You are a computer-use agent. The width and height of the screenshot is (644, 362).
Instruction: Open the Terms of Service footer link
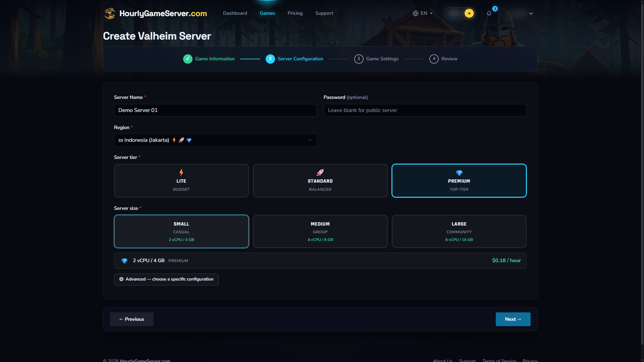coord(499,360)
